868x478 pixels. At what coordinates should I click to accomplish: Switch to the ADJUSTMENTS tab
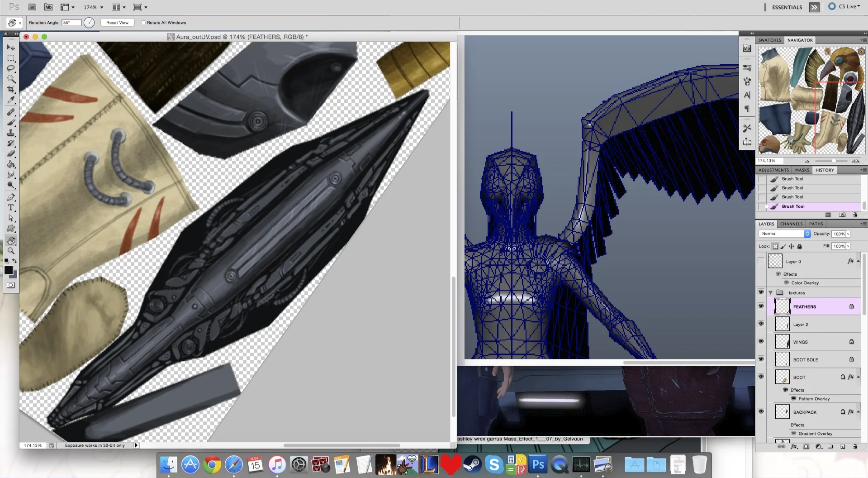coord(773,170)
